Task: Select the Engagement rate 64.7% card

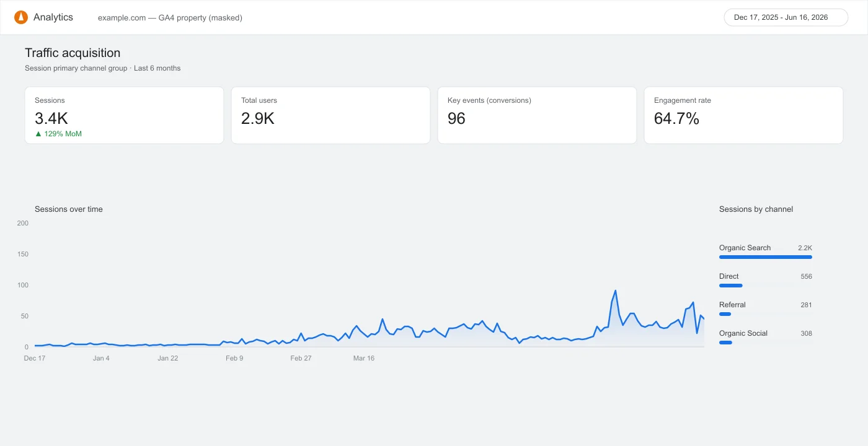Action: pyautogui.click(x=743, y=115)
